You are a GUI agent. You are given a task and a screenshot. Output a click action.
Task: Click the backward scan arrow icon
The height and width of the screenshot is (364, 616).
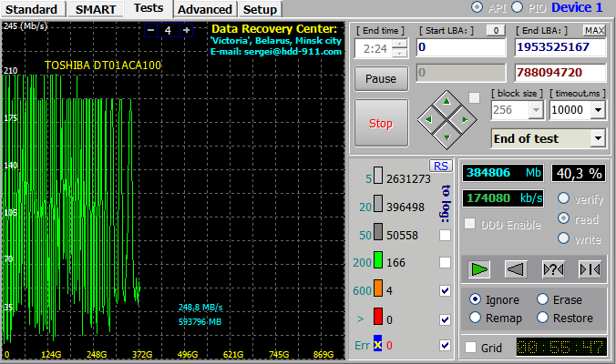tap(516, 269)
